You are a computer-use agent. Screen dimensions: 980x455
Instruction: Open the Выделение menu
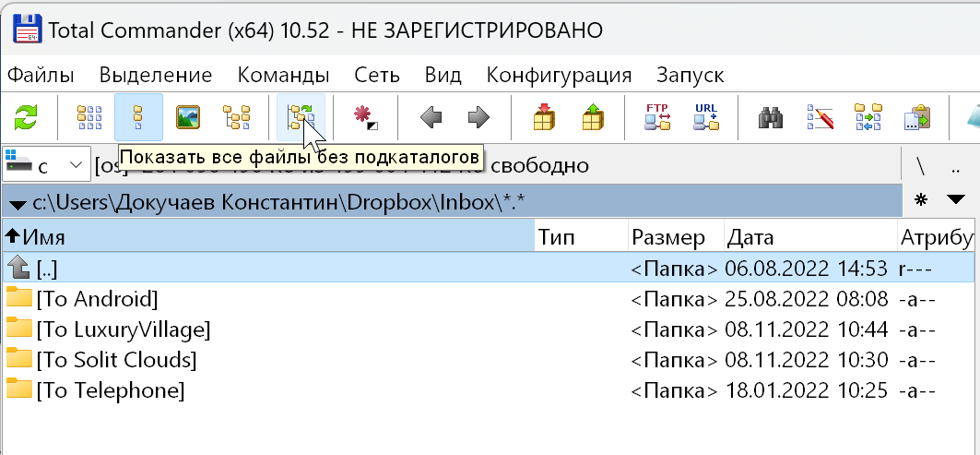click(x=156, y=75)
